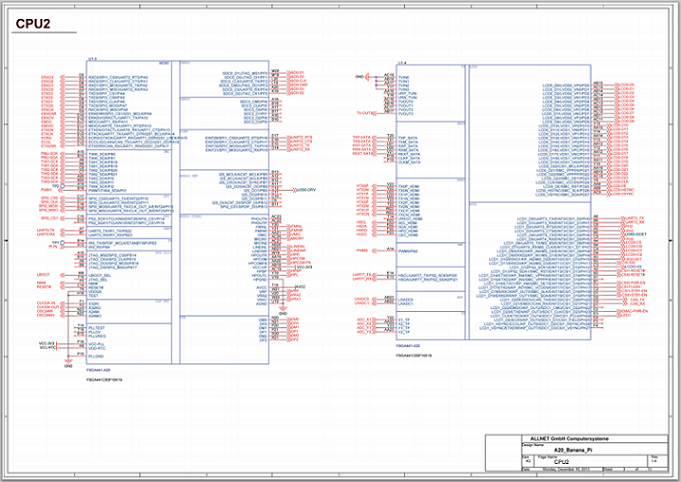Click the PMU-SDA net label
681x482 pixels.
[49, 158]
